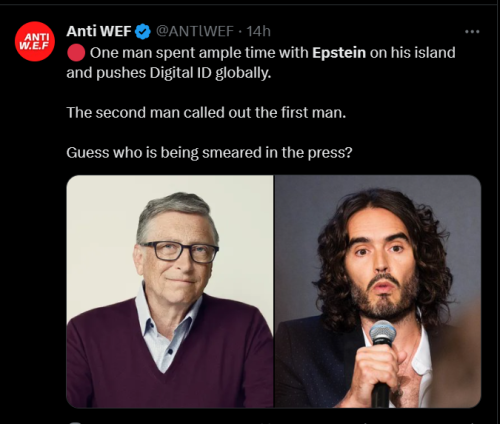Click the blue verified checkmark badge

(143, 32)
